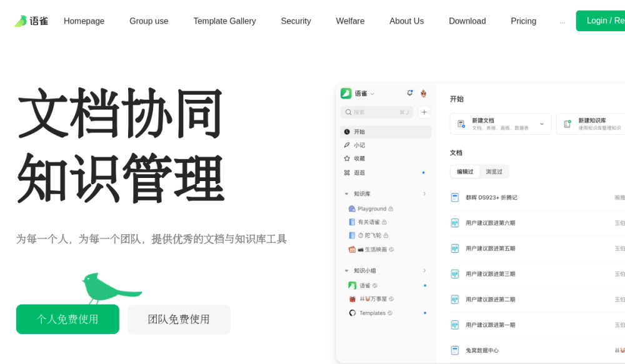Image resolution: width=625 pixels, height=364 pixels.
Task: Click board icon beside 用户建议跟进第六期
Action: 455,223
